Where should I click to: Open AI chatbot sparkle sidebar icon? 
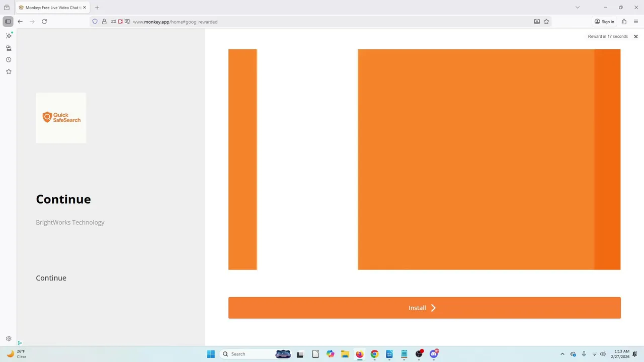tap(9, 36)
